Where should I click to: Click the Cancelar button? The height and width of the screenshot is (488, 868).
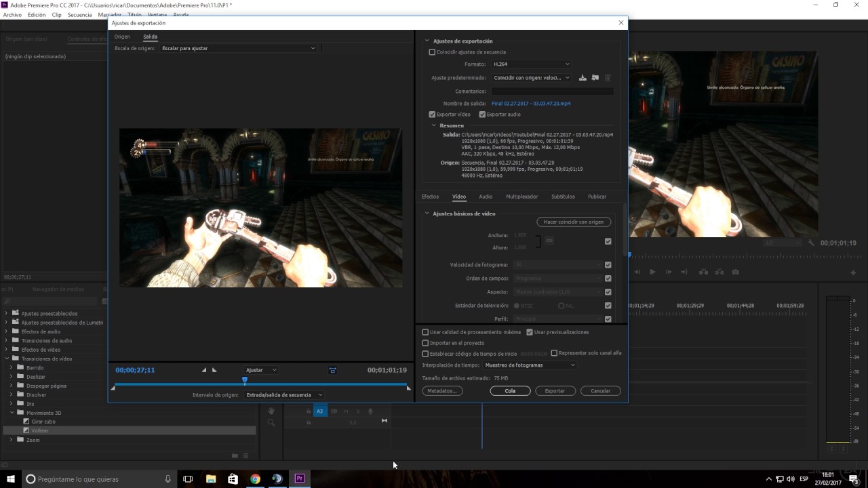click(x=600, y=391)
